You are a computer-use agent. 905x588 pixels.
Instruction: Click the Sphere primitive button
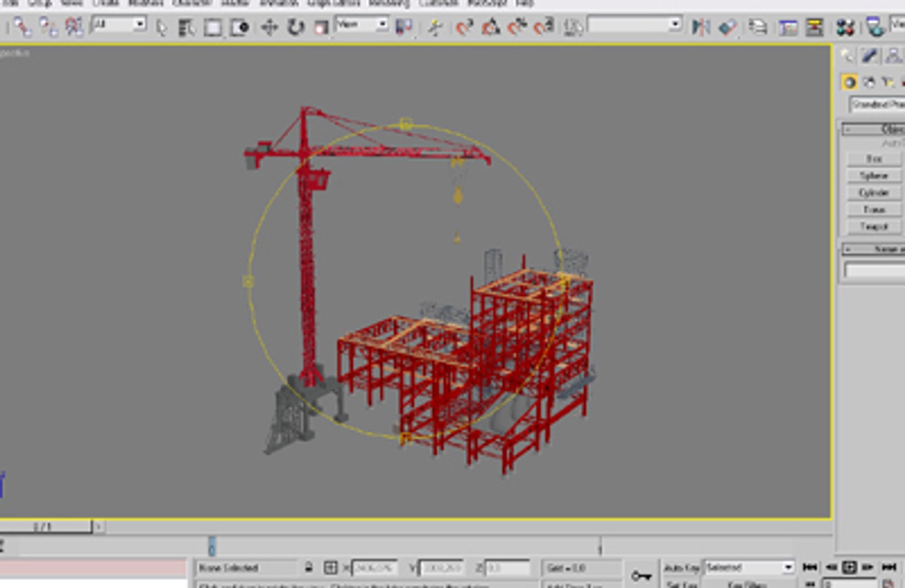pos(874,176)
